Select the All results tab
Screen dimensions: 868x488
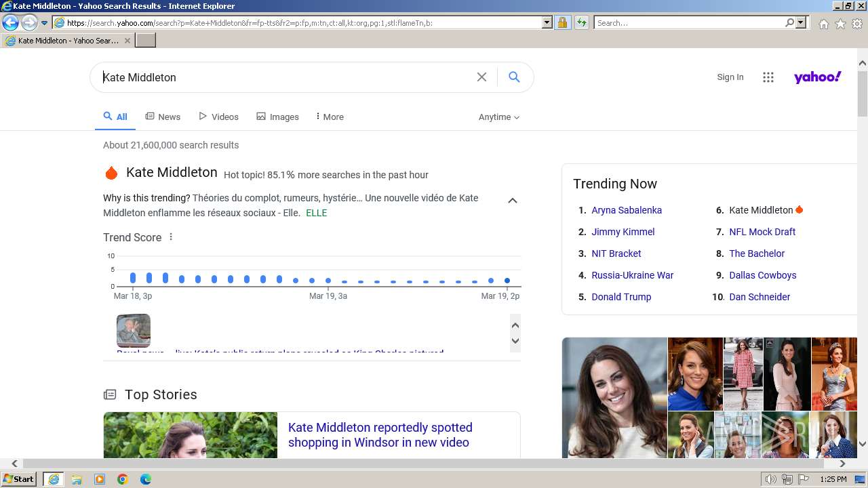pos(115,117)
